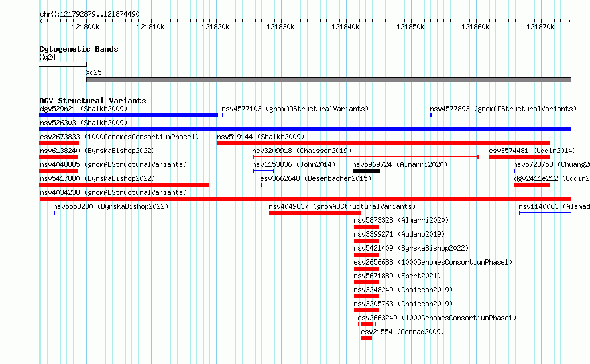Click the red bar under esv21554

pyautogui.click(x=367, y=338)
